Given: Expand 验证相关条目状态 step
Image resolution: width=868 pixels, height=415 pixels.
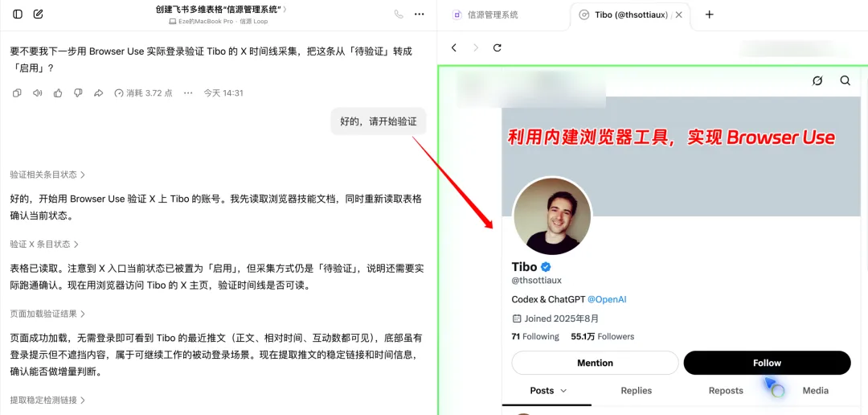Looking at the screenshot, I should [47, 175].
